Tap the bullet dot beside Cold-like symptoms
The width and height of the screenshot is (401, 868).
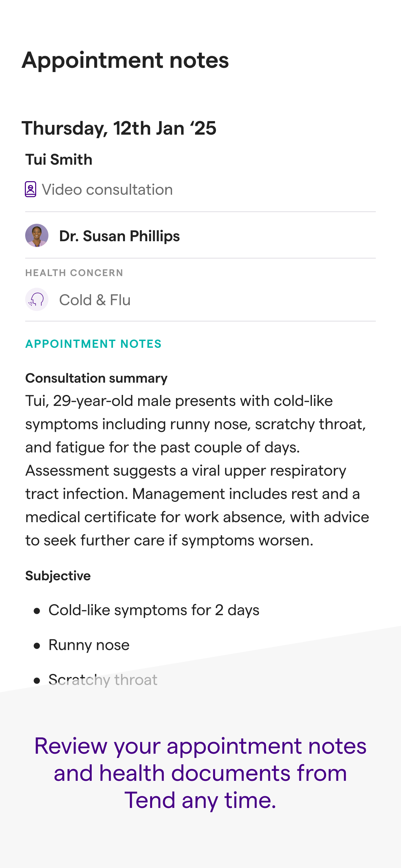click(x=37, y=611)
